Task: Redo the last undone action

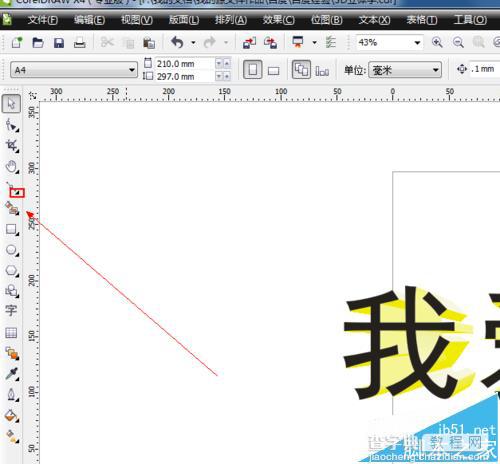Action: (210, 42)
